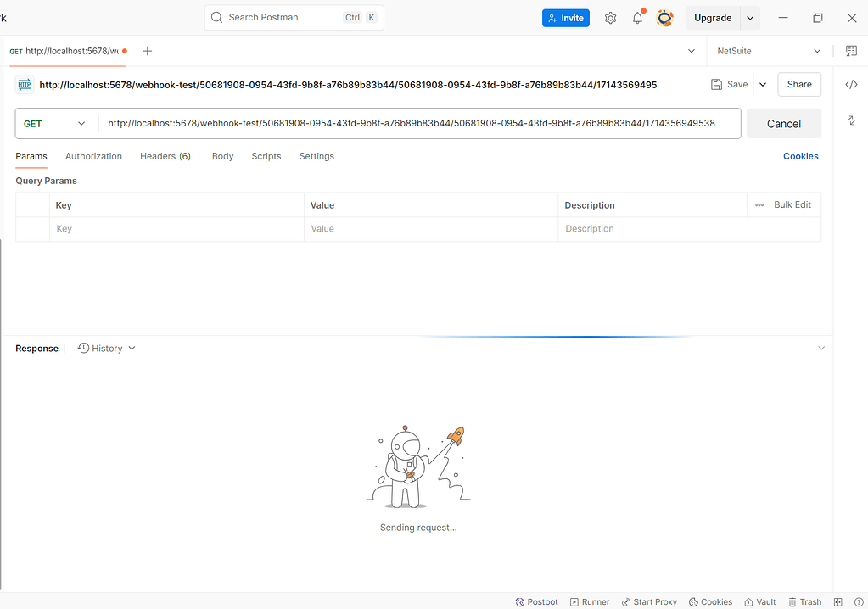Open a new request tab with plus button
This screenshot has height=609, width=868.
[147, 51]
